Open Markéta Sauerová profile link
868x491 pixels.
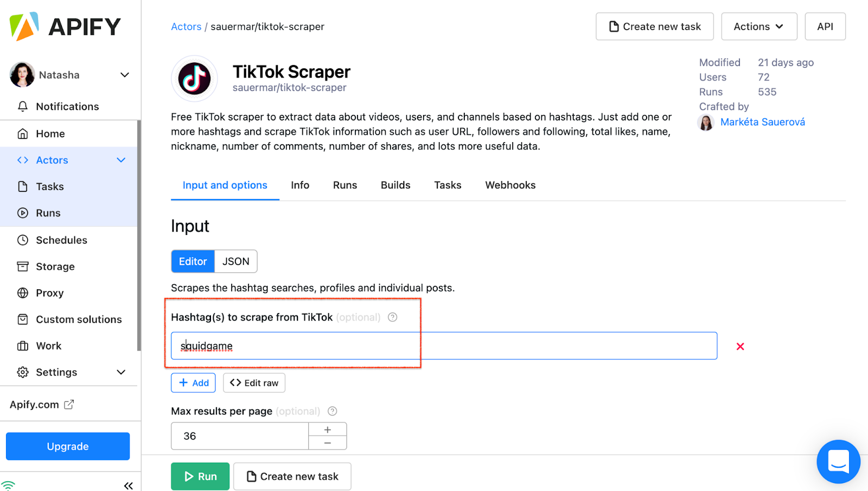point(763,122)
